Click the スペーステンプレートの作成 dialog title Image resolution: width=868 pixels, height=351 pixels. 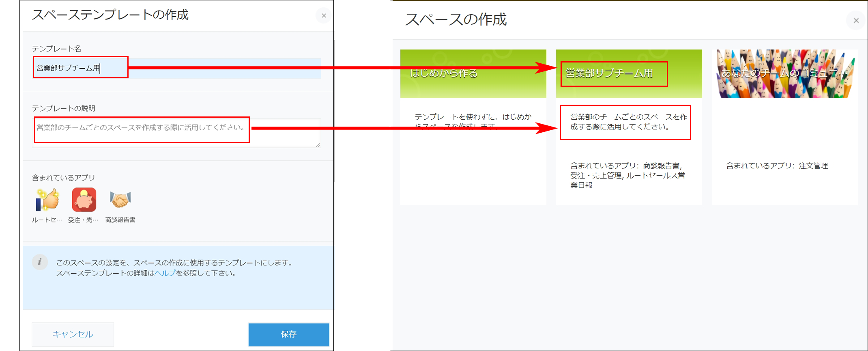coord(110,15)
